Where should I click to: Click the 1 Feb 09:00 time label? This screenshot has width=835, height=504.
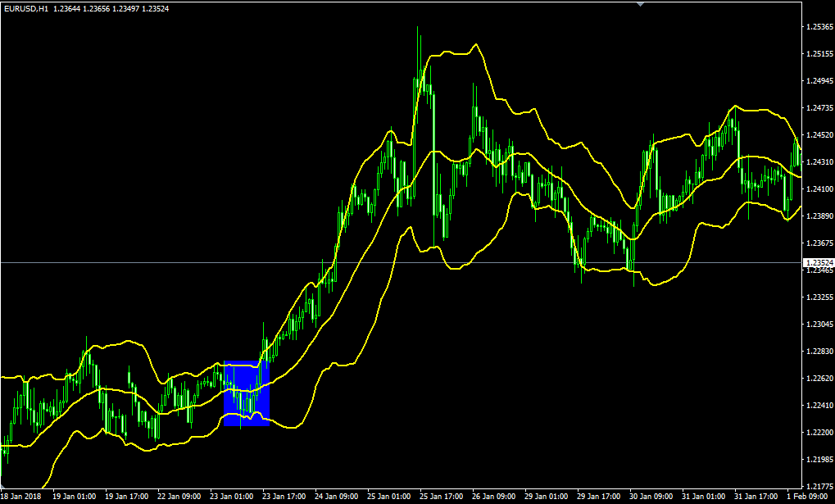click(x=809, y=497)
